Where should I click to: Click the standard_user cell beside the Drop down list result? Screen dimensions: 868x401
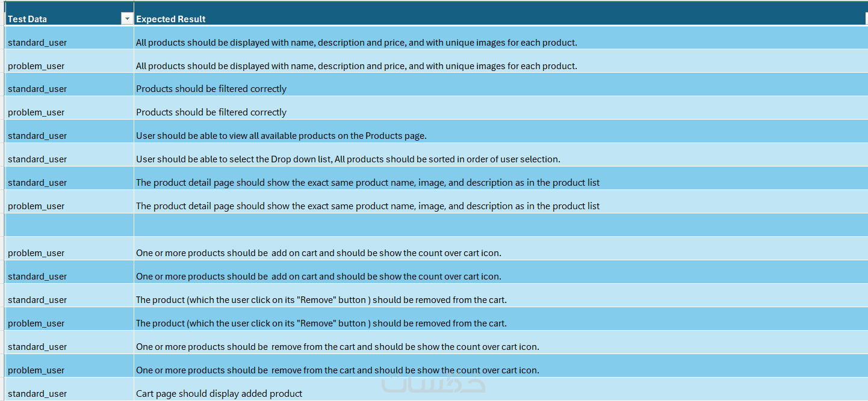point(37,159)
